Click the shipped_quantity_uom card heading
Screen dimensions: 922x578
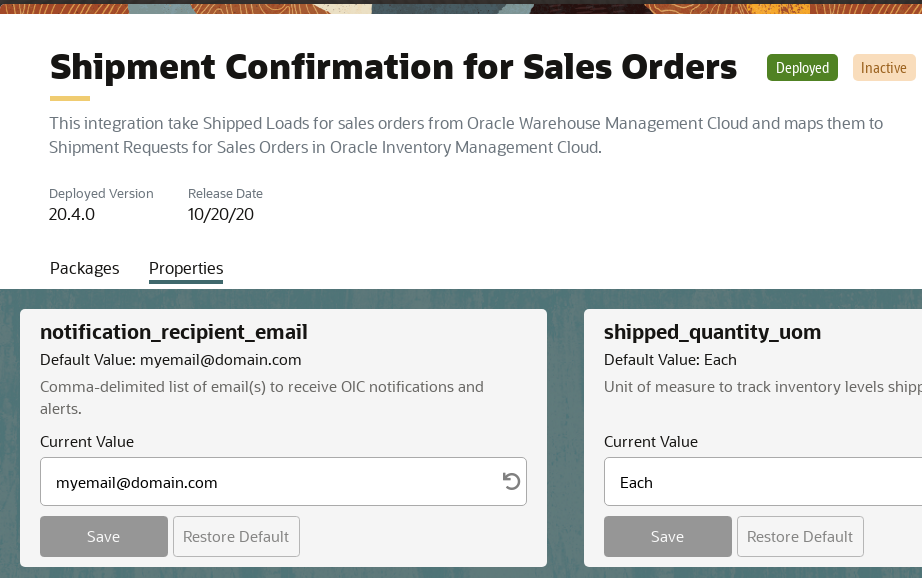point(713,332)
